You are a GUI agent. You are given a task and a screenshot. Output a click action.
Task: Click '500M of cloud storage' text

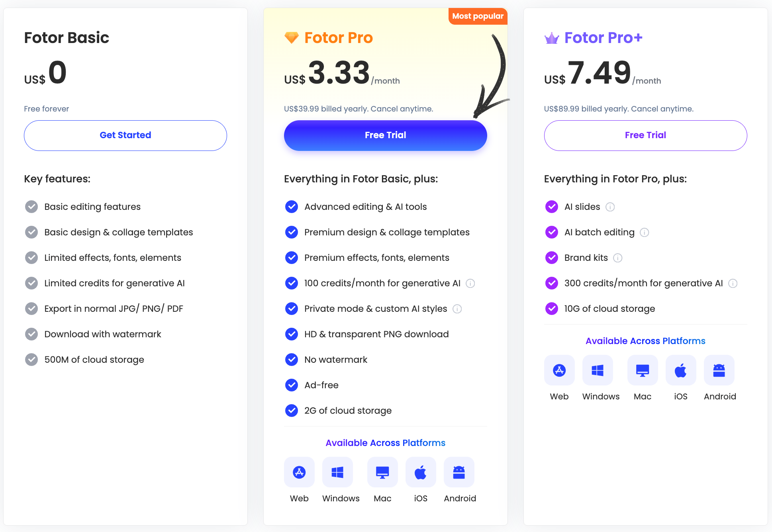tap(94, 360)
